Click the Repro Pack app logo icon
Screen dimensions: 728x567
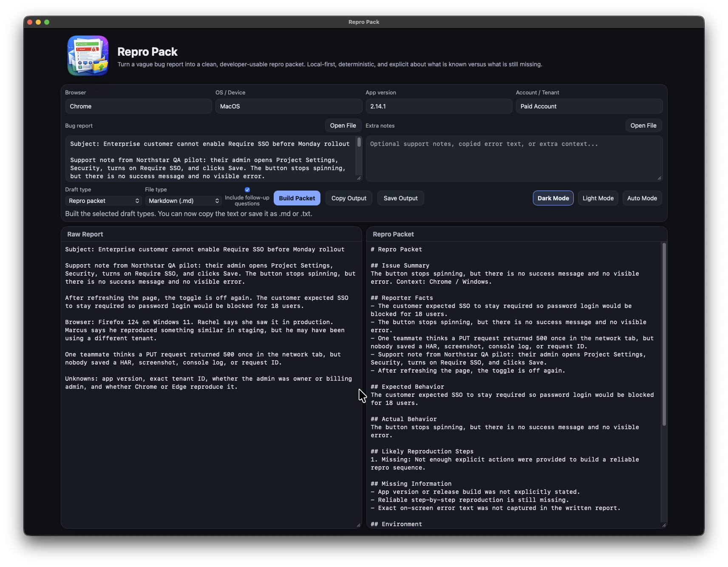click(x=88, y=55)
